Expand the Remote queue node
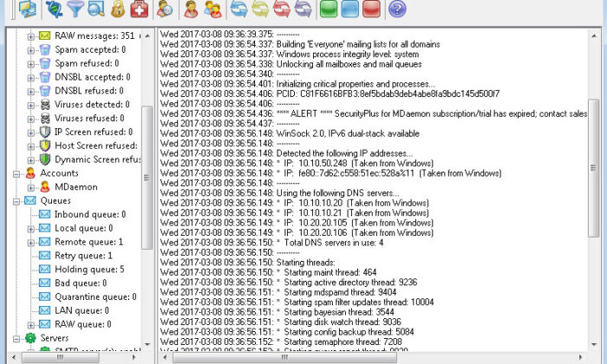Viewport: 607px width, 364px height. pyautogui.click(x=30, y=243)
